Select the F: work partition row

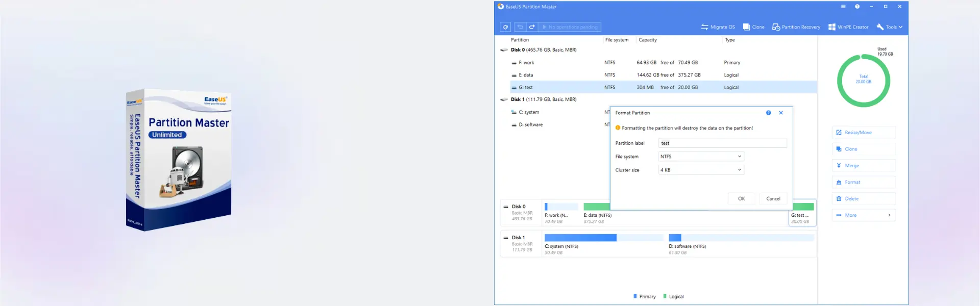tap(664, 63)
